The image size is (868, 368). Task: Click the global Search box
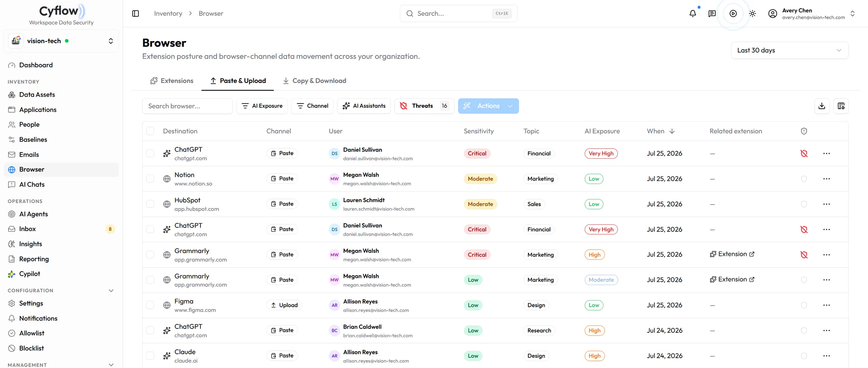(458, 13)
